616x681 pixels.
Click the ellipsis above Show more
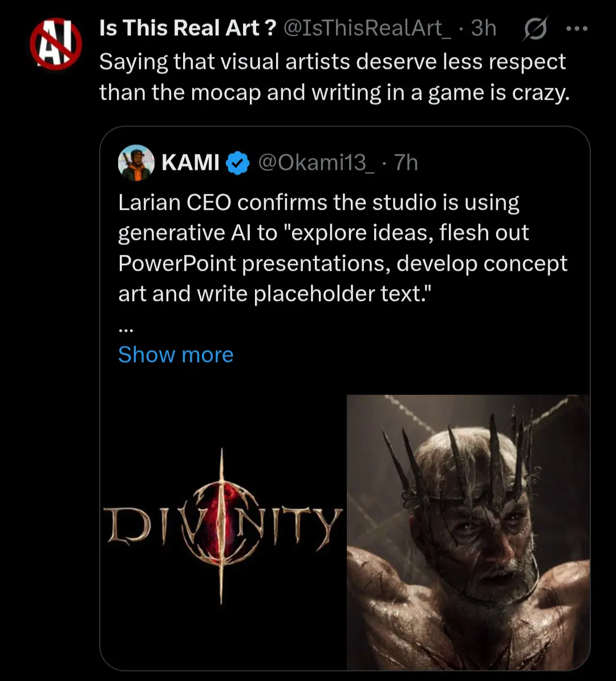tap(126, 329)
